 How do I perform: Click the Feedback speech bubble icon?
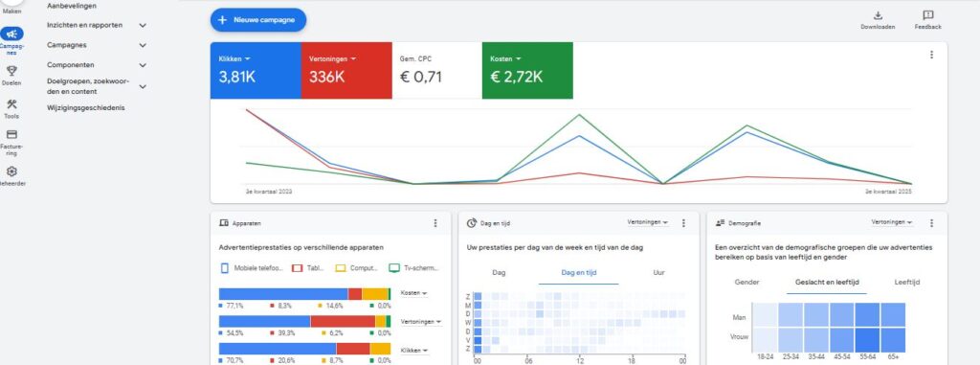pos(928,15)
